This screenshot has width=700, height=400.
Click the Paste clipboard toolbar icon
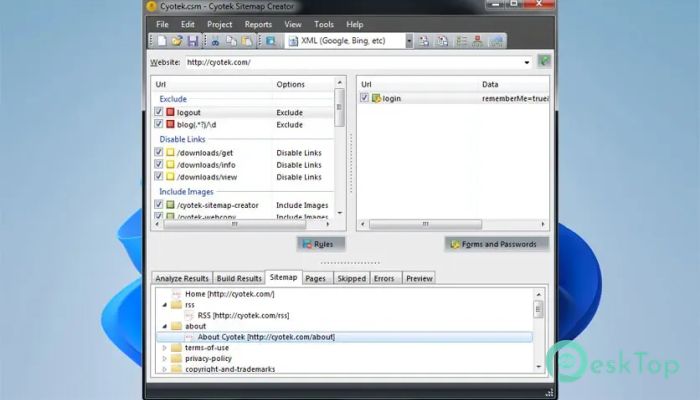point(247,41)
